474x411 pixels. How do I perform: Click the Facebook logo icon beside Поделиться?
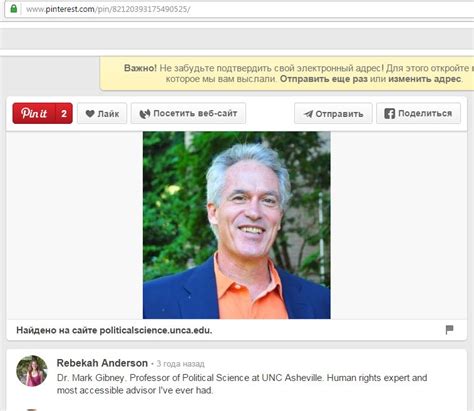point(389,113)
